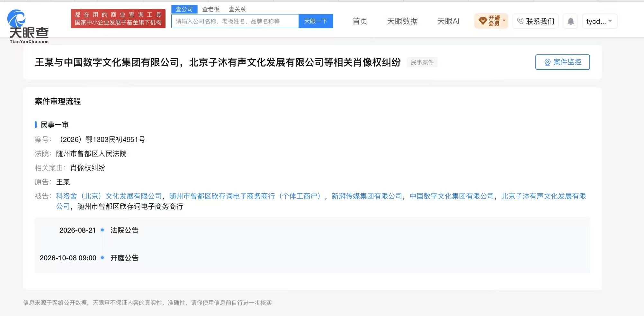The image size is (644, 316).
Task: Click the 肖像权纠纷 case cause value
Action: [x=88, y=168]
